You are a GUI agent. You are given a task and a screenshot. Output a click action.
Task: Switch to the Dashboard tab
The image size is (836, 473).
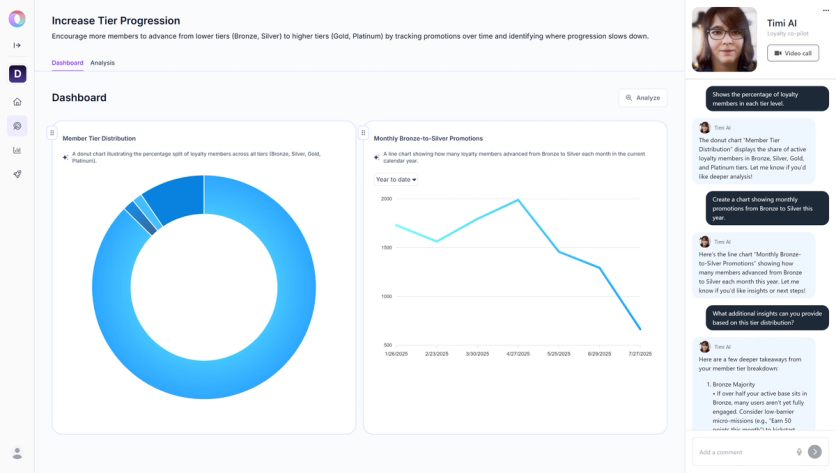pos(67,63)
